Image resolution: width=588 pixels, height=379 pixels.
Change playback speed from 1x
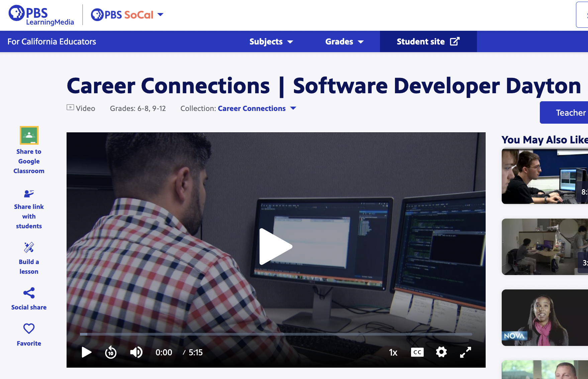393,352
